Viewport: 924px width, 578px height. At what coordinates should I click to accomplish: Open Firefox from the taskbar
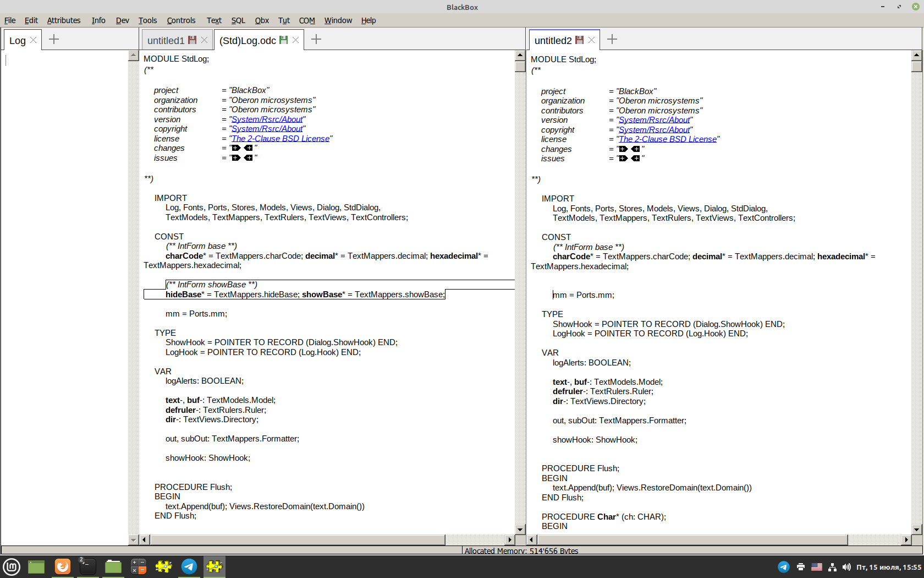pos(62,566)
